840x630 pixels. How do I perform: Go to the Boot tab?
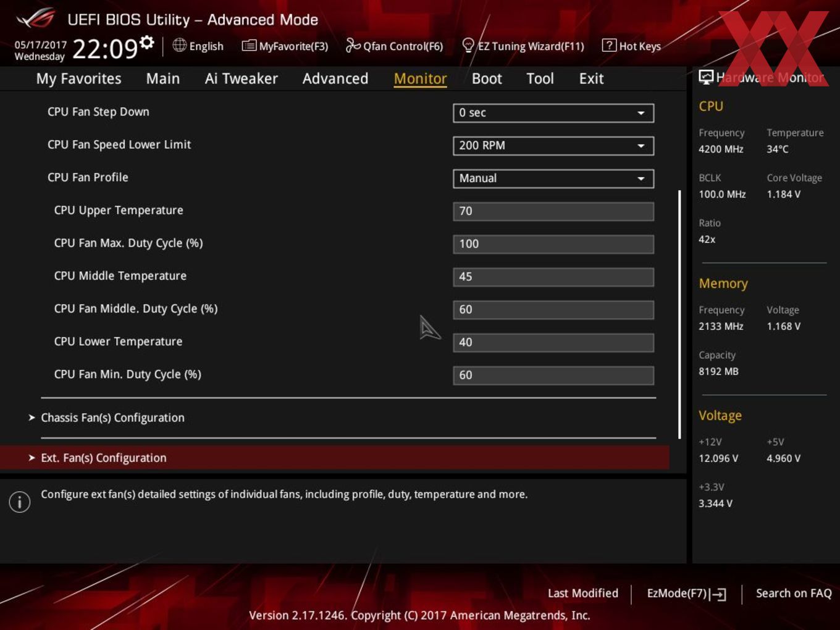click(487, 78)
